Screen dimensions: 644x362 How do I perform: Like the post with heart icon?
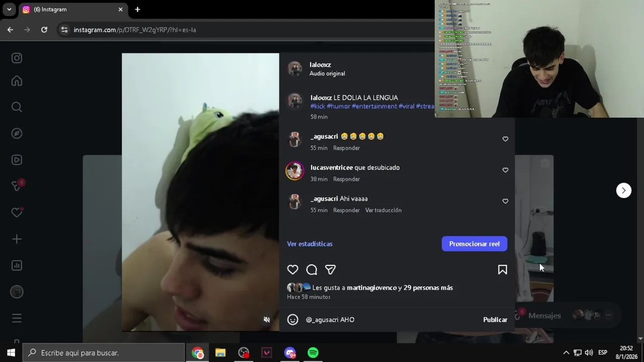(293, 270)
